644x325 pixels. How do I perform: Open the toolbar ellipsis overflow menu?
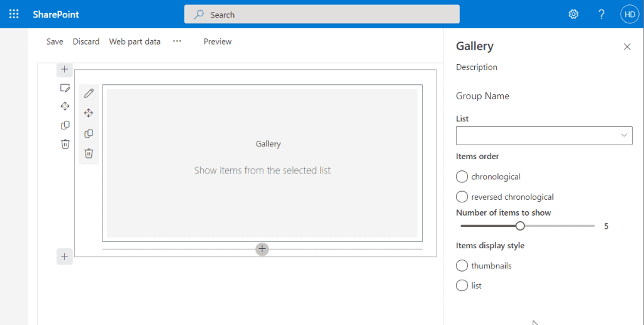point(177,41)
